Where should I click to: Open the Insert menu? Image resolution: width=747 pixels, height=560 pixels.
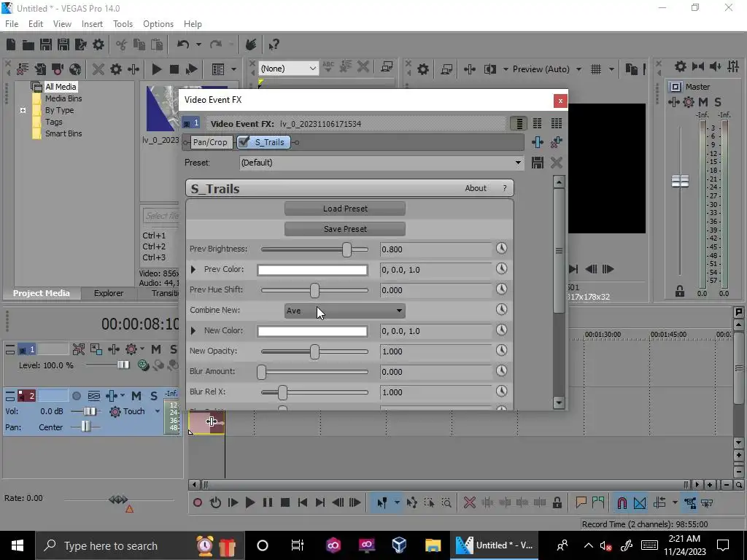pos(92,24)
